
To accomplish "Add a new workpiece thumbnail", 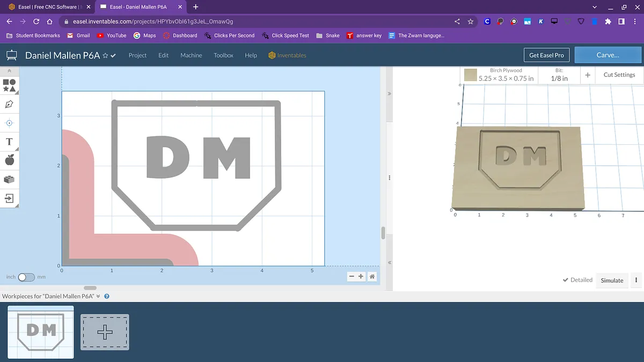I will click(x=105, y=333).
